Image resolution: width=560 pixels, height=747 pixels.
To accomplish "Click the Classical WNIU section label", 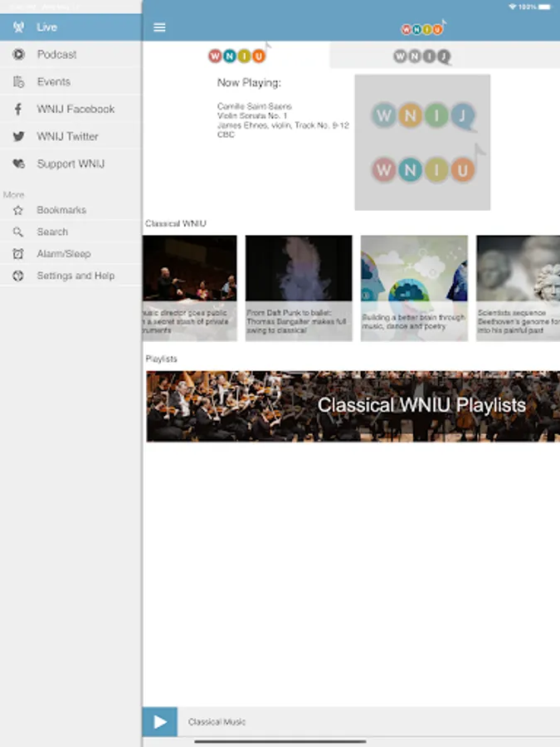I will click(x=176, y=223).
